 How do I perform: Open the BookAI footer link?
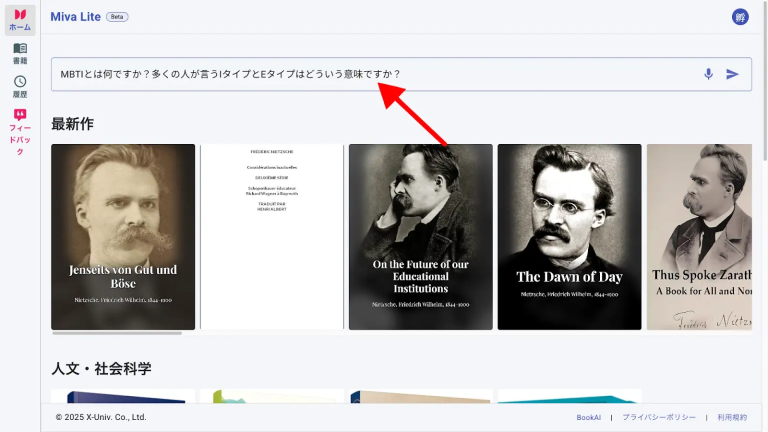pyautogui.click(x=588, y=417)
